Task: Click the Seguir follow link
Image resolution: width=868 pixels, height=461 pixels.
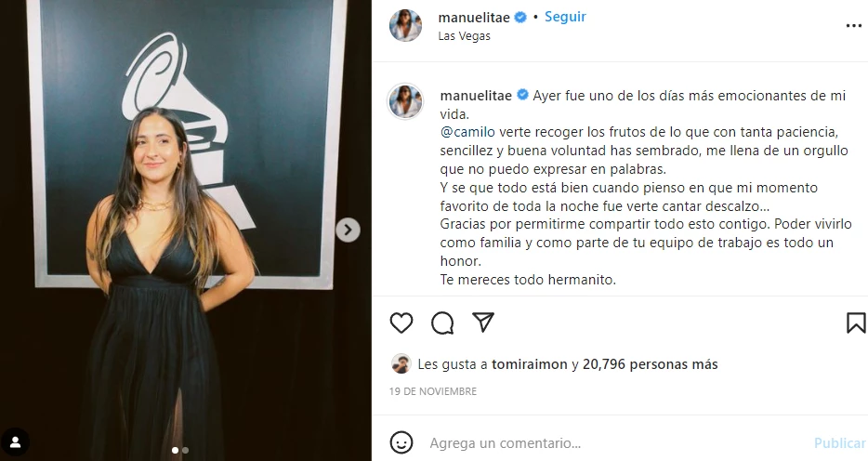Action: point(565,17)
